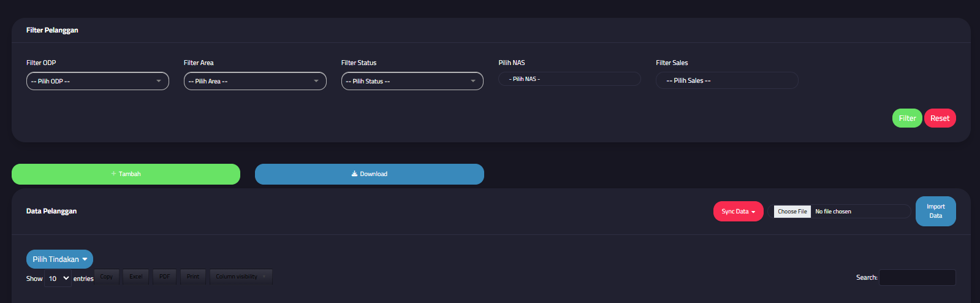This screenshot has width=980, height=303.
Task: Expand the Pilih Area dropdown
Action: 255,81
